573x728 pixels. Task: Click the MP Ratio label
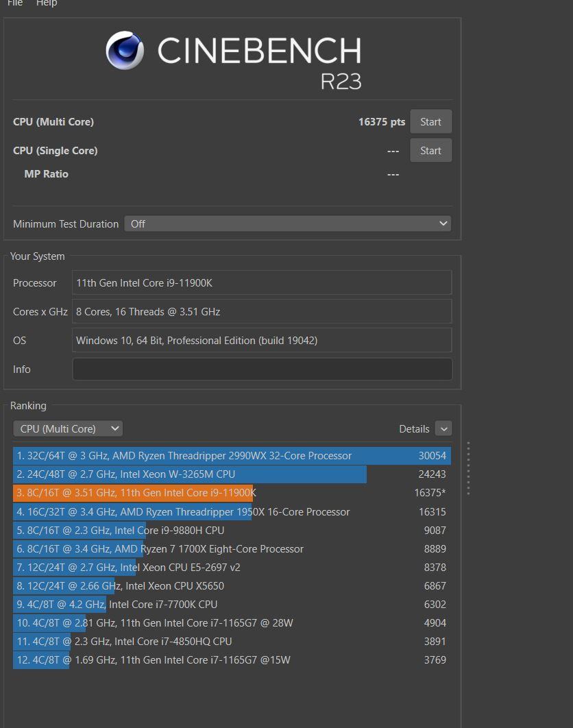click(x=46, y=174)
